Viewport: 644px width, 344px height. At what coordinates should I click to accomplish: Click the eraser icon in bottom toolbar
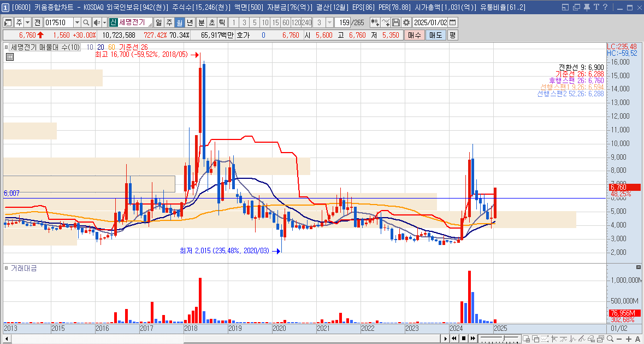click(x=592, y=339)
